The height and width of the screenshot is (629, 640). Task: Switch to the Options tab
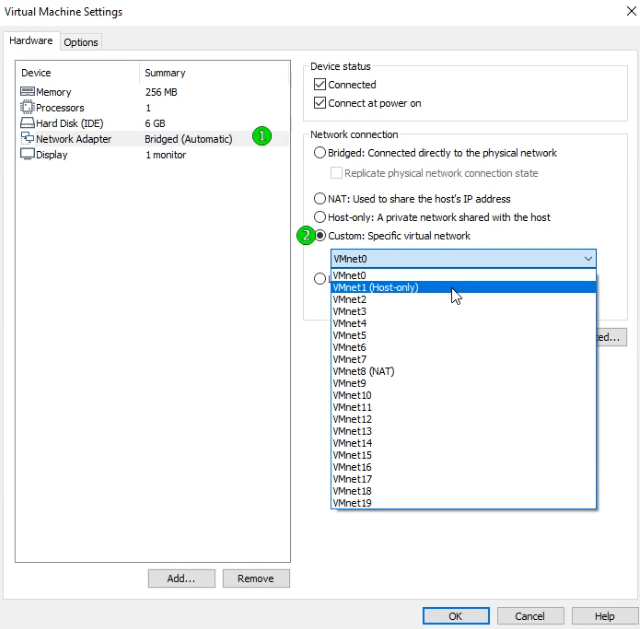tap(81, 42)
